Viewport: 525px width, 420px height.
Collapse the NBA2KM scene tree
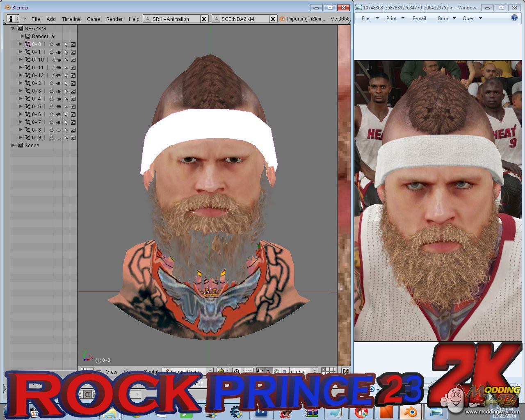point(13,28)
